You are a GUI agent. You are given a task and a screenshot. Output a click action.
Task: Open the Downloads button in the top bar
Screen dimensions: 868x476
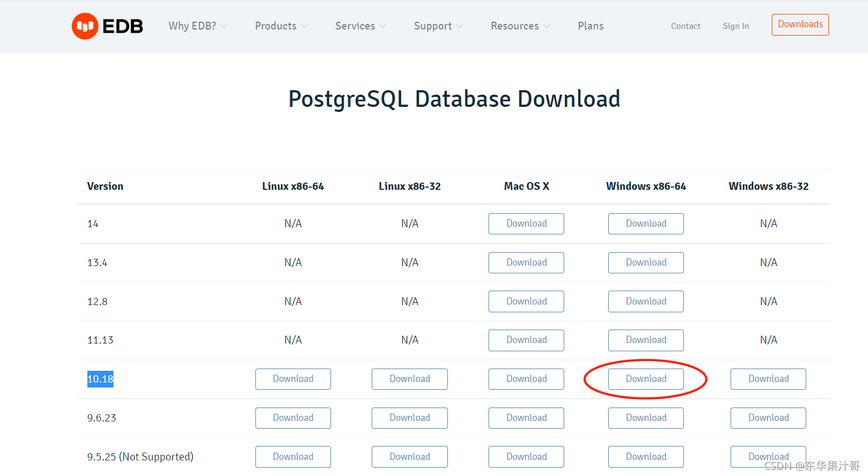pos(800,24)
